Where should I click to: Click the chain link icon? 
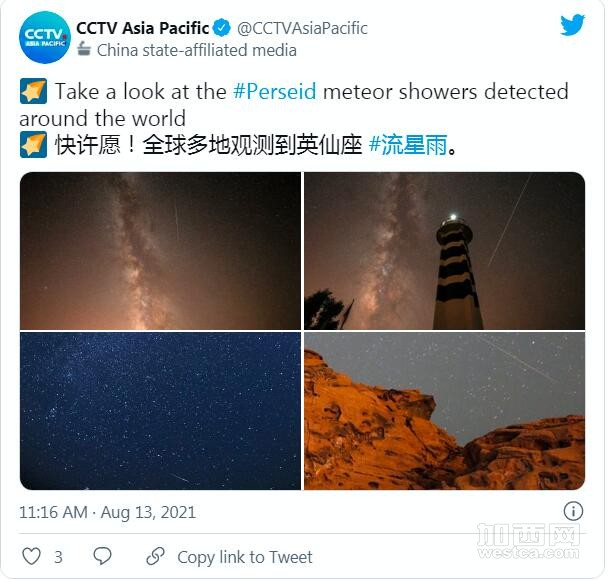tap(155, 556)
